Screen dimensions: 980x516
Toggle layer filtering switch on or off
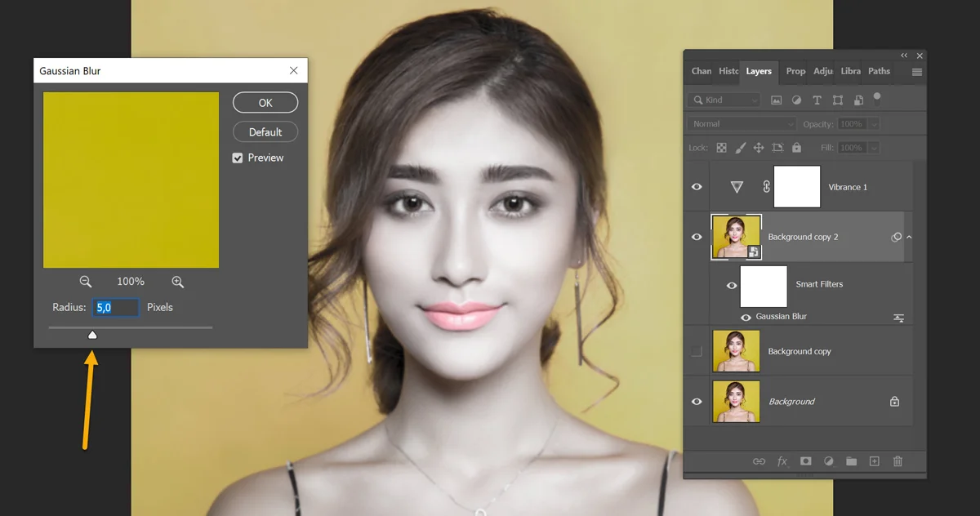pyautogui.click(x=877, y=98)
